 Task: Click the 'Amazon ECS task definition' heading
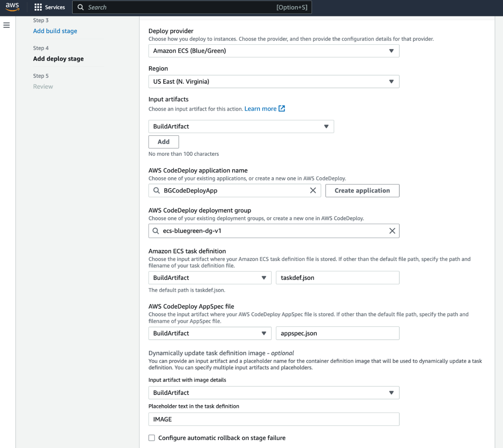[x=187, y=251]
